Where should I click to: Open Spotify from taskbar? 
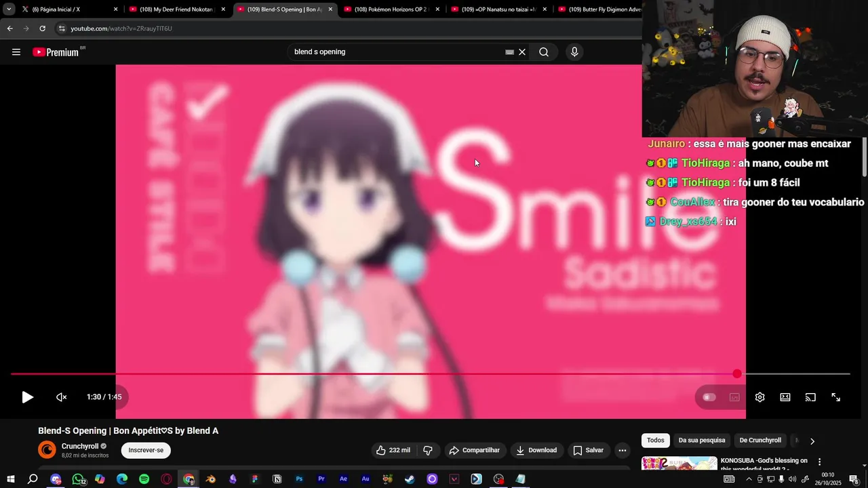click(144, 479)
